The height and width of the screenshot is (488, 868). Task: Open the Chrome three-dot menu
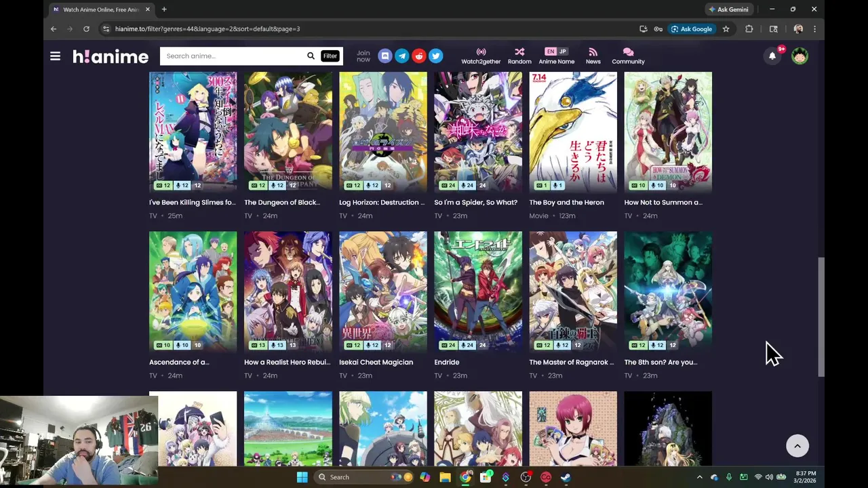click(814, 29)
